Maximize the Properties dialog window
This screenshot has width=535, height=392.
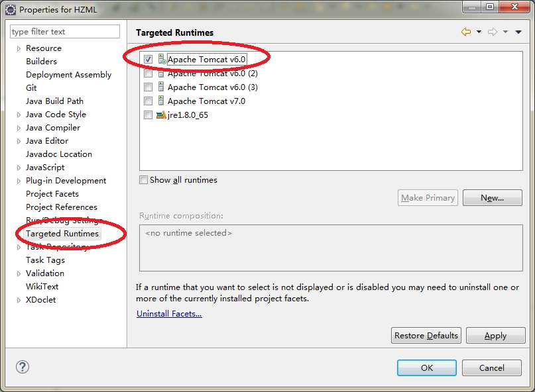(490, 7)
